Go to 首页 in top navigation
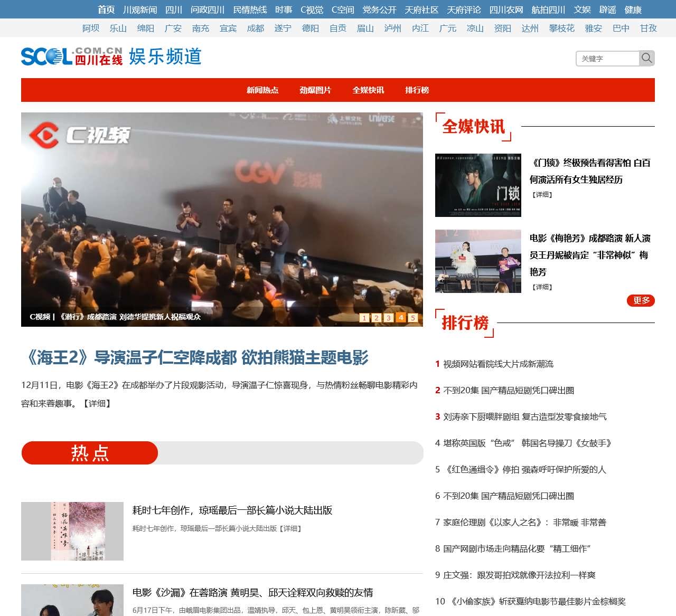 coord(106,10)
